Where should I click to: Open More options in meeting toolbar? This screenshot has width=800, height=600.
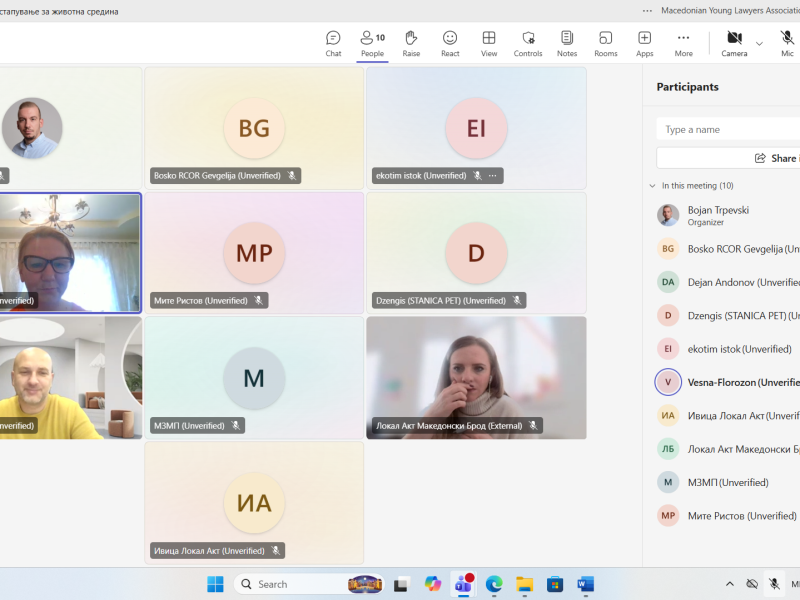[x=684, y=43]
